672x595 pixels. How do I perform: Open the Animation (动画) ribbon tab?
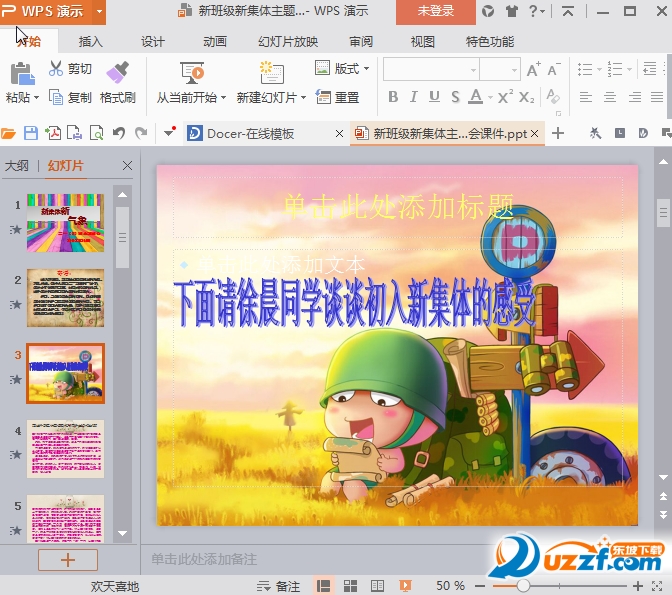click(215, 42)
